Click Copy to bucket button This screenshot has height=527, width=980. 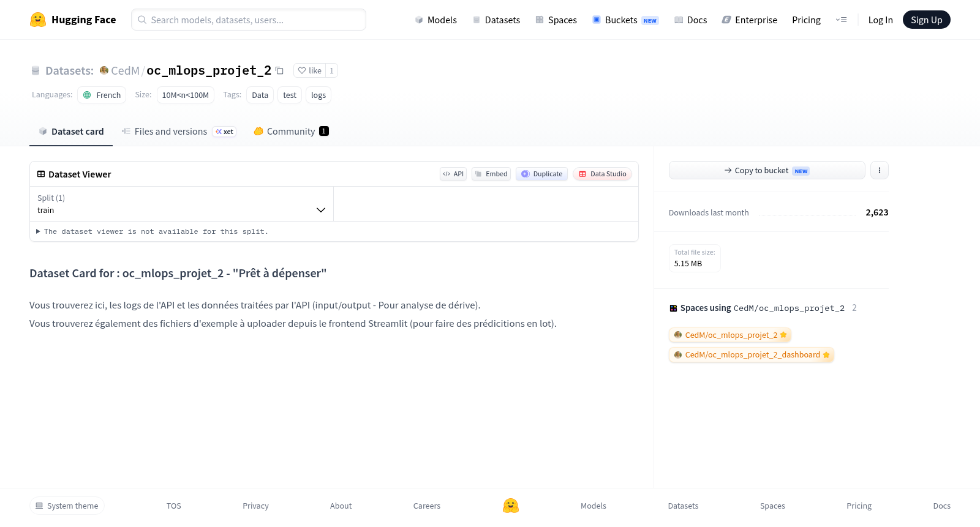(767, 170)
